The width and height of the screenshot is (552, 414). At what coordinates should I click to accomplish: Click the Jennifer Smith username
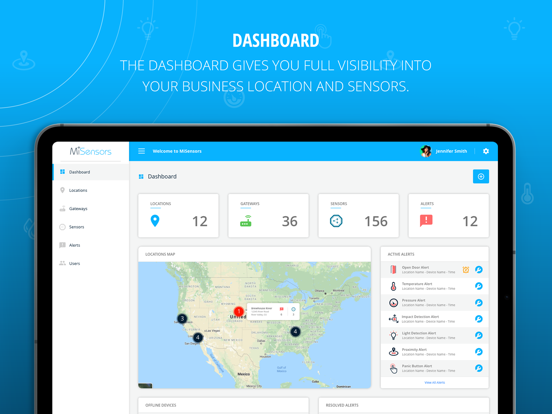point(451,151)
